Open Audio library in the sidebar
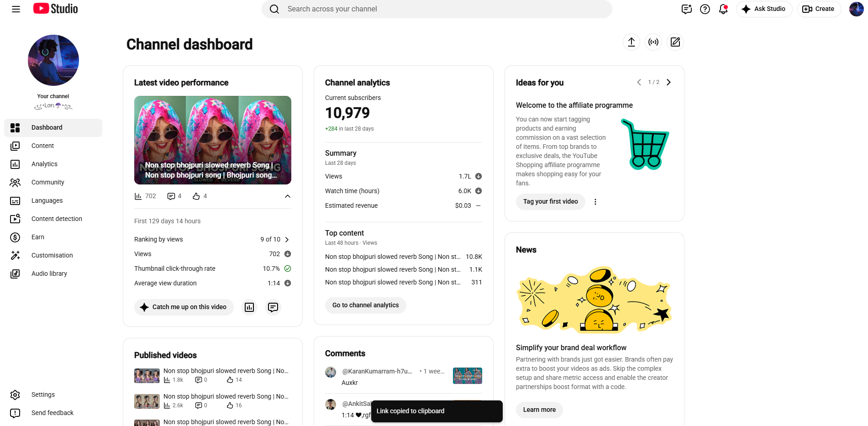The height and width of the screenshot is (426, 868). pyautogui.click(x=53, y=274)
